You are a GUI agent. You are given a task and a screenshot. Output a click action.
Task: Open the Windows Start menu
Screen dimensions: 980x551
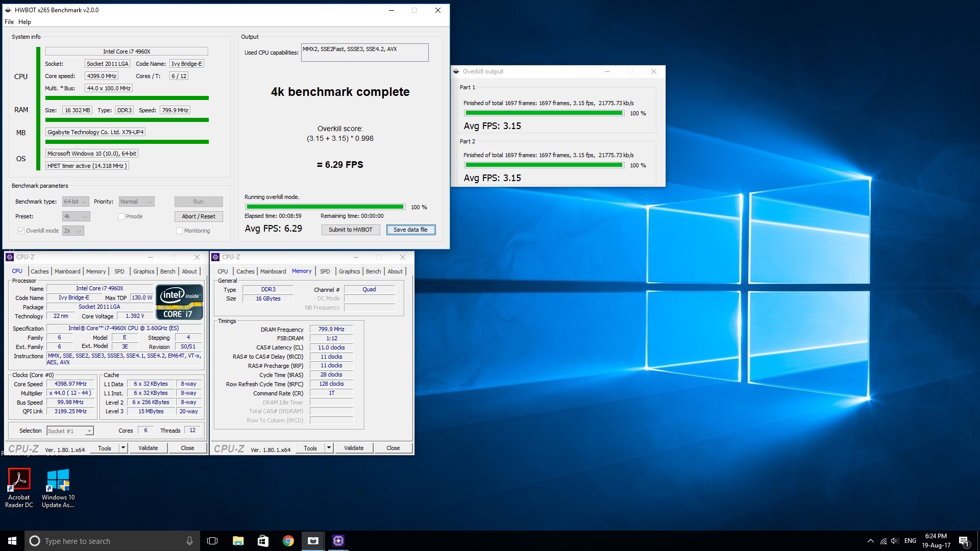click(12, 541)
